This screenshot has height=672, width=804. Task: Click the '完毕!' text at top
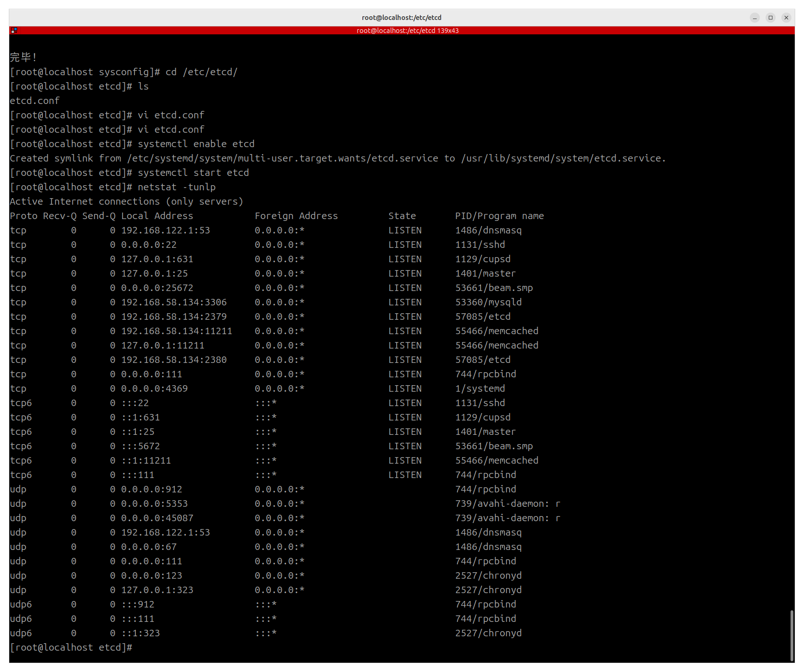[23, 57]
